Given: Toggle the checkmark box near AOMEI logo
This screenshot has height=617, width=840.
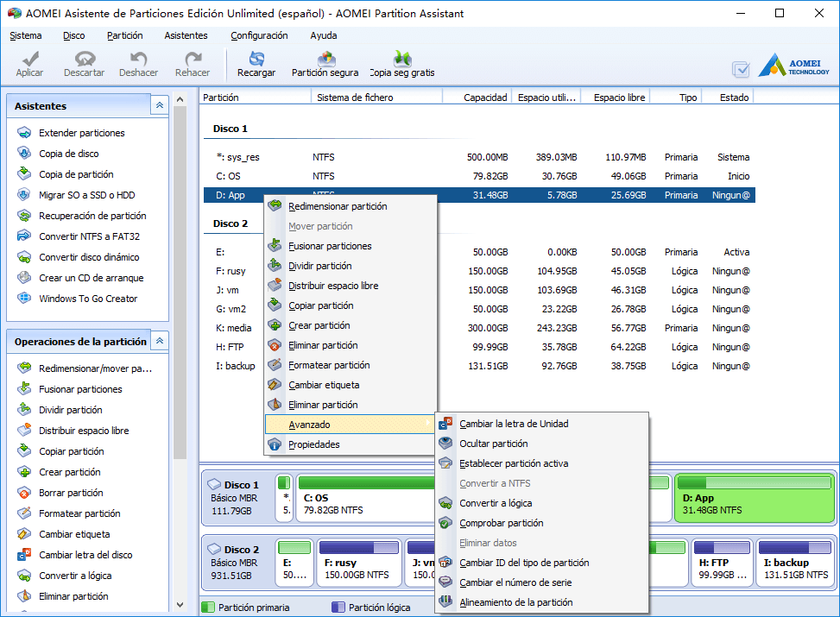Looking at the screenshot, I should pos(741,68).
